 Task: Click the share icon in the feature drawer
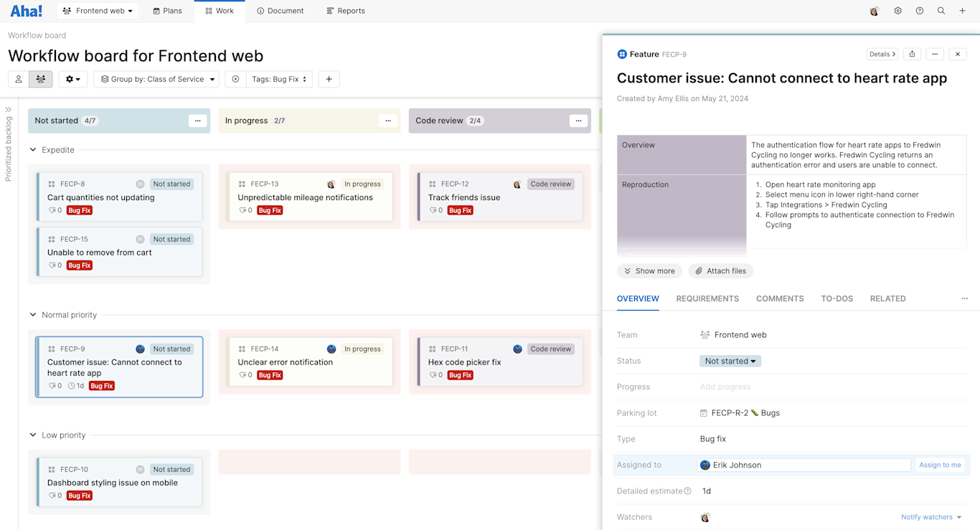(912, 54)
